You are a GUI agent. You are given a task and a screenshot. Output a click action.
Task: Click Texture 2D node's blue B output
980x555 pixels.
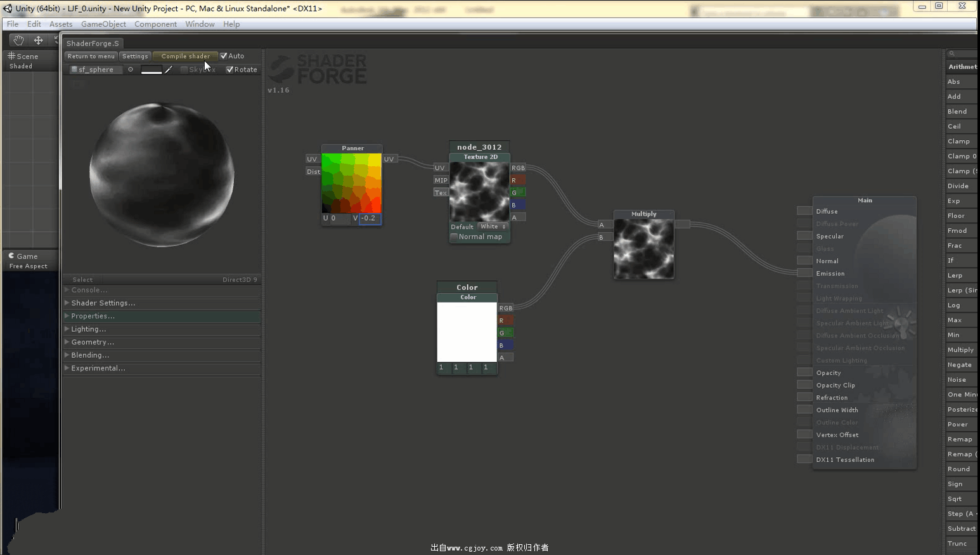[x=518, y=205]
